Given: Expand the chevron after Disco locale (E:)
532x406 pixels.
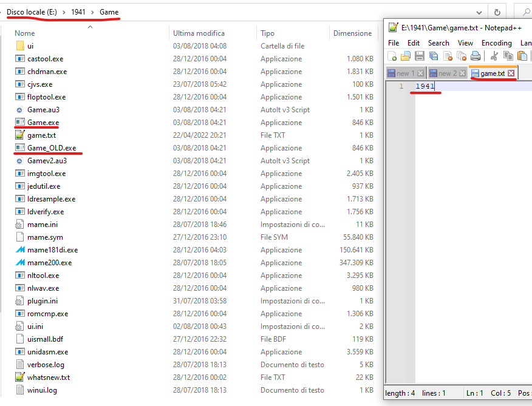Looking at the screenshot, I should point(64,12).
